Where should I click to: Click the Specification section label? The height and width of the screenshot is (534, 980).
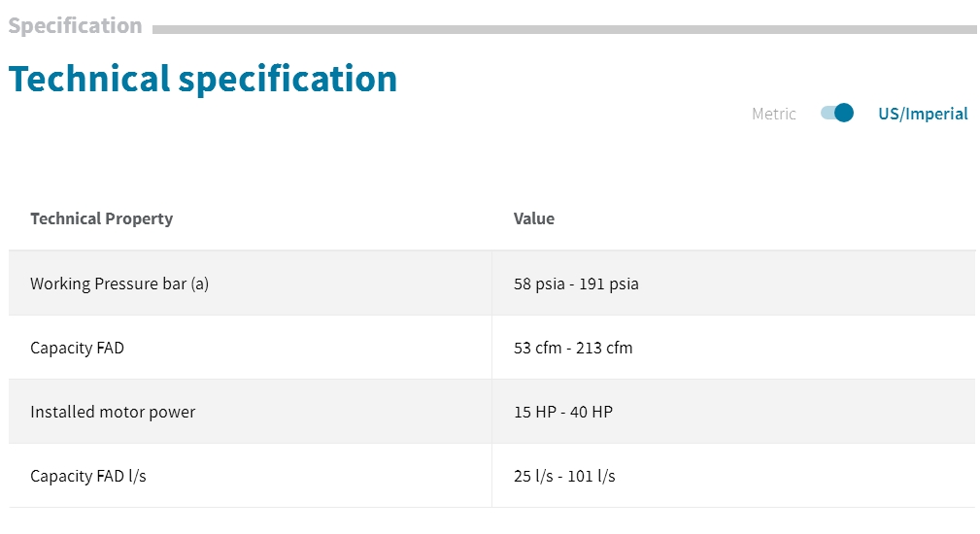click(75, 25)
